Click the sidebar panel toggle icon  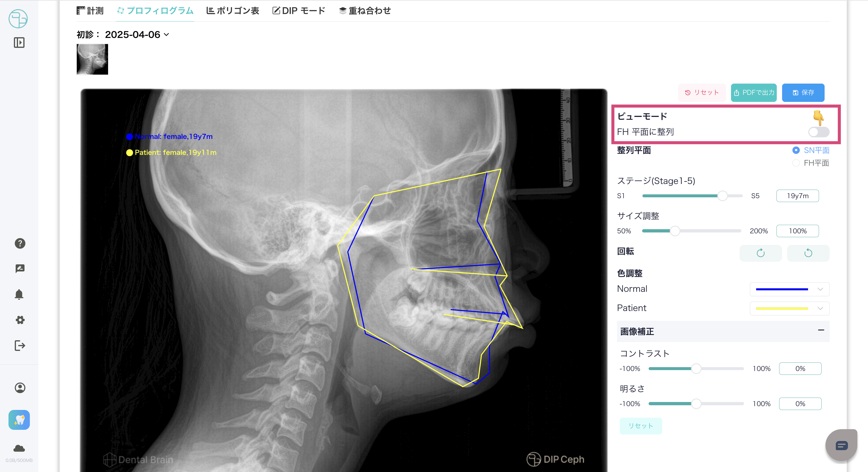(19, 43)
